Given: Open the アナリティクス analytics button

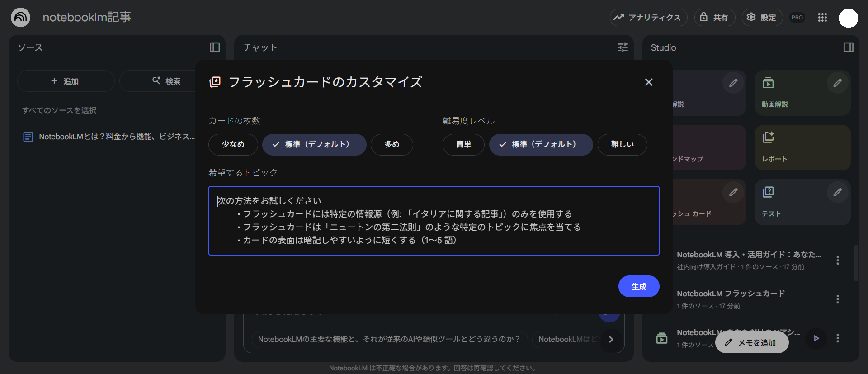Looking at the screenshot, I should [648, 18].
